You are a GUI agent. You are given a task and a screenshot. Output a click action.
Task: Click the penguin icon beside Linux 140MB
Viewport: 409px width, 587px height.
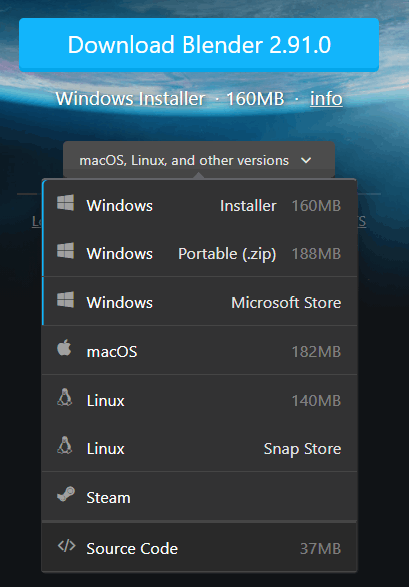[65, 397]
